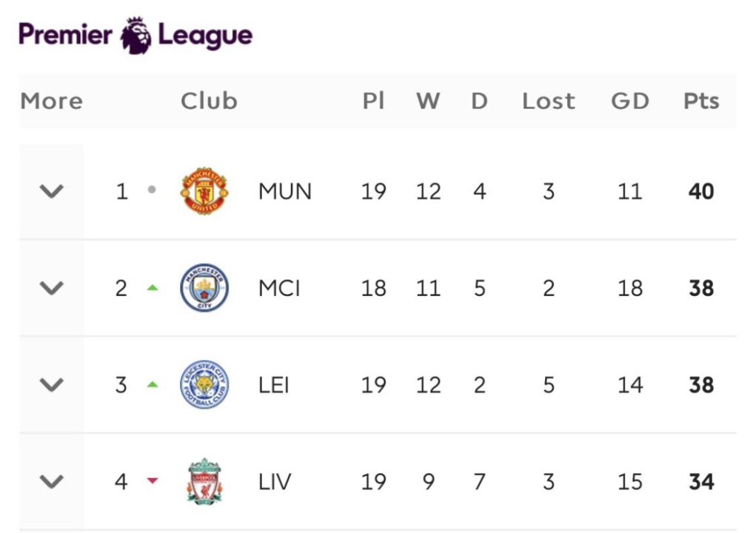Screen dimensions: 756x533
Task: Click Man City's green up-arrow indicator
Action: pos(153,287)
